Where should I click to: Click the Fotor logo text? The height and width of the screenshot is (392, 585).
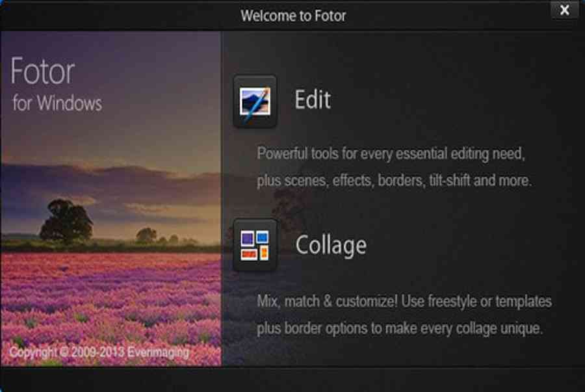(x=43, y=72)
